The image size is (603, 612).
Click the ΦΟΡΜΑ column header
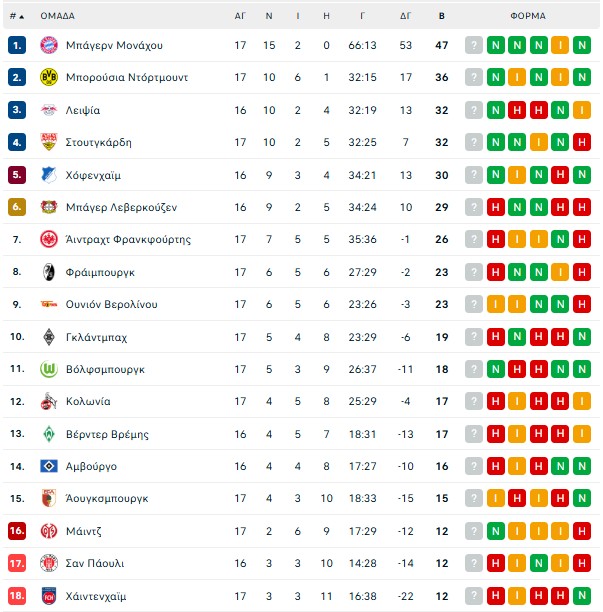[527, 16]
